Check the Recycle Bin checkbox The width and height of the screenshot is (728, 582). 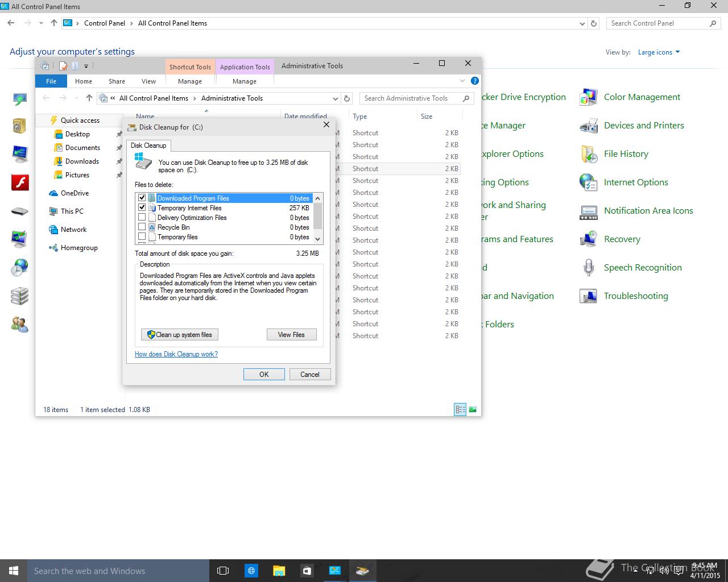(x=142, y=227)
